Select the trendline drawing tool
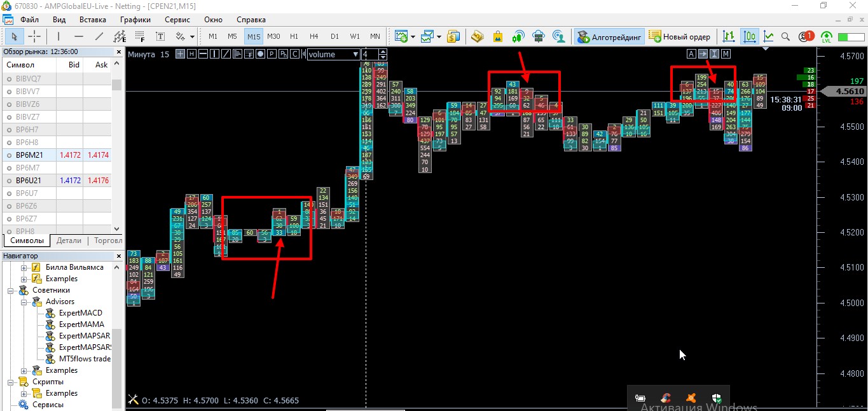Screen dimensions: 868x411 99,36
